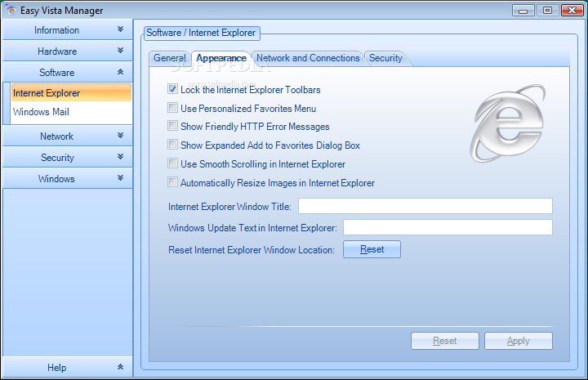Image resolution: width=588 pixels, height=380 pixels.
Task: Collapse the Software section chevron
Action: pos(120,72)
